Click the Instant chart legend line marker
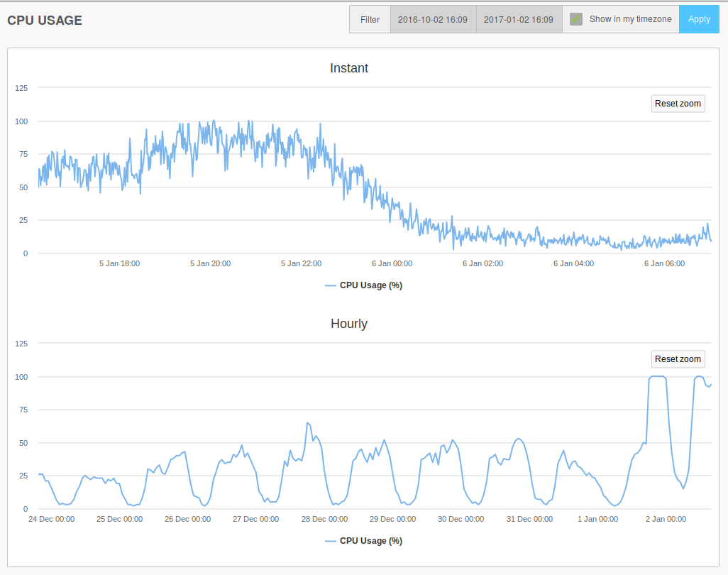728x575 pixels. point(331,285)
